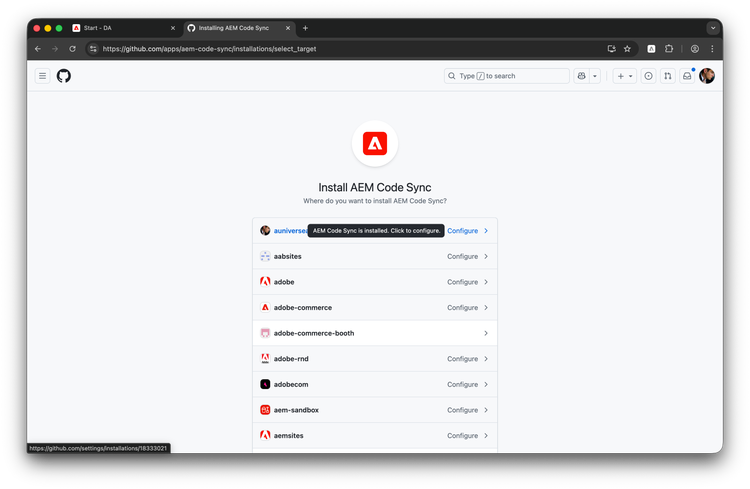Screen dimensions: 750x489
Task: Bookmark this page with star icon
Action: [627, 48]
